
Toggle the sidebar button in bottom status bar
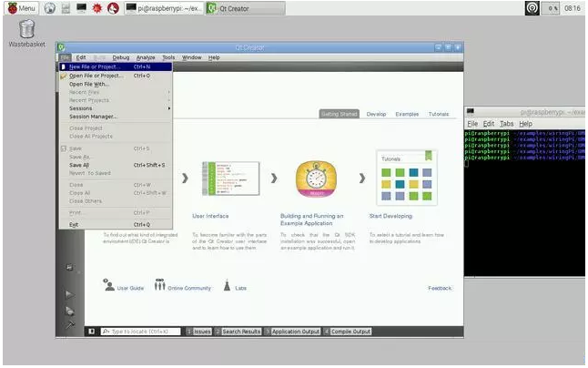(91, 332)
